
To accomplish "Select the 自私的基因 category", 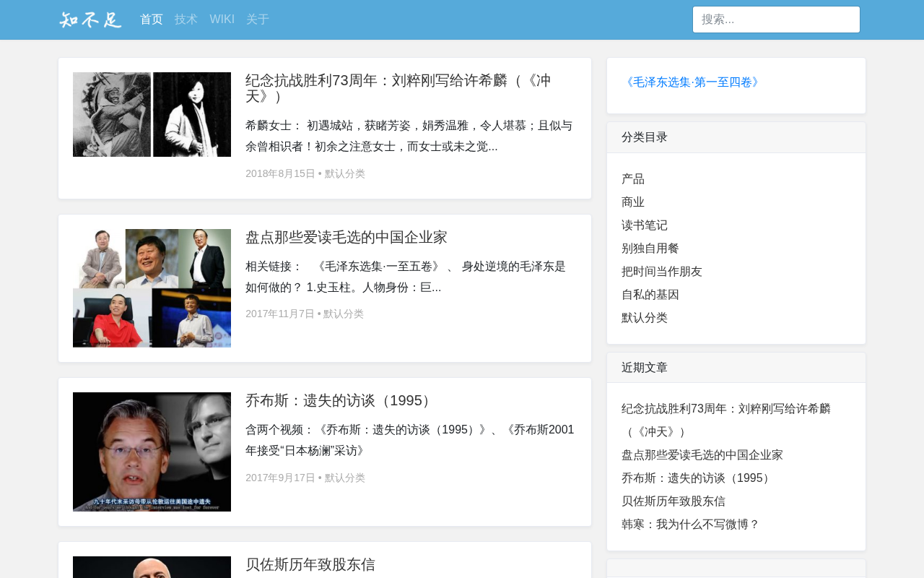I will (650, 295).
